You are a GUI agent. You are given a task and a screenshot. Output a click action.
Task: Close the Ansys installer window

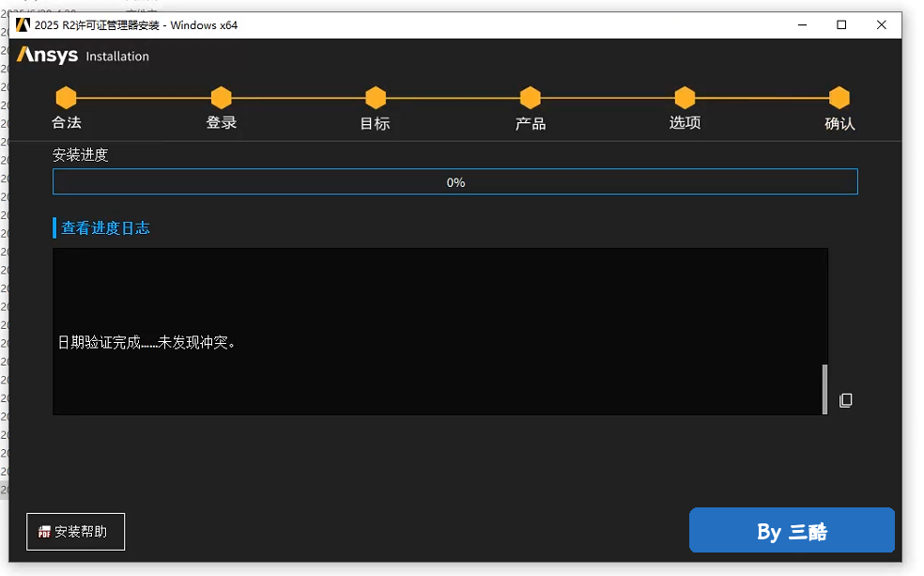click(x=882, y=24)
